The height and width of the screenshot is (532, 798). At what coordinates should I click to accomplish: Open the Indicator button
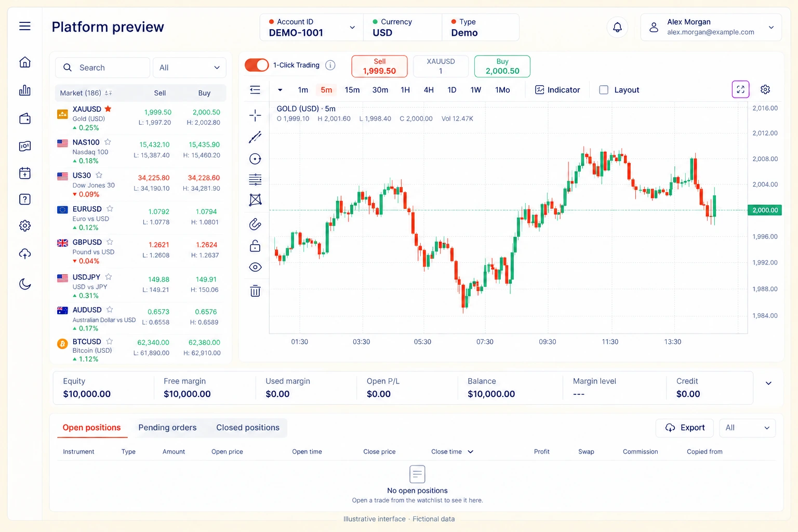pos(557,90)
